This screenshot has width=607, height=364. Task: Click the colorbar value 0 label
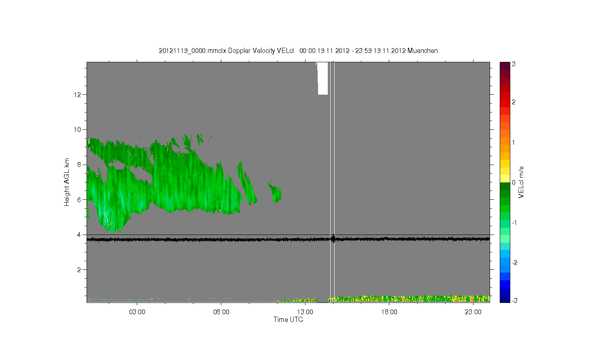514,182
